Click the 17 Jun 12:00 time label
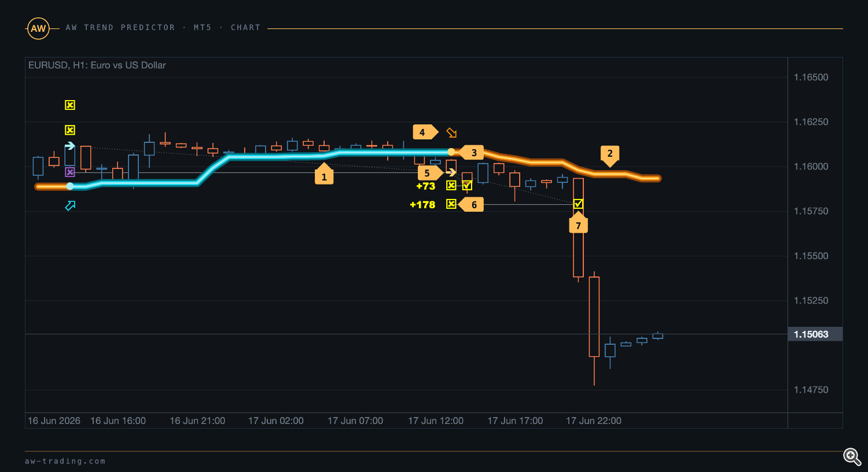This screenshot has height=472, width=868. coord(436,421)
